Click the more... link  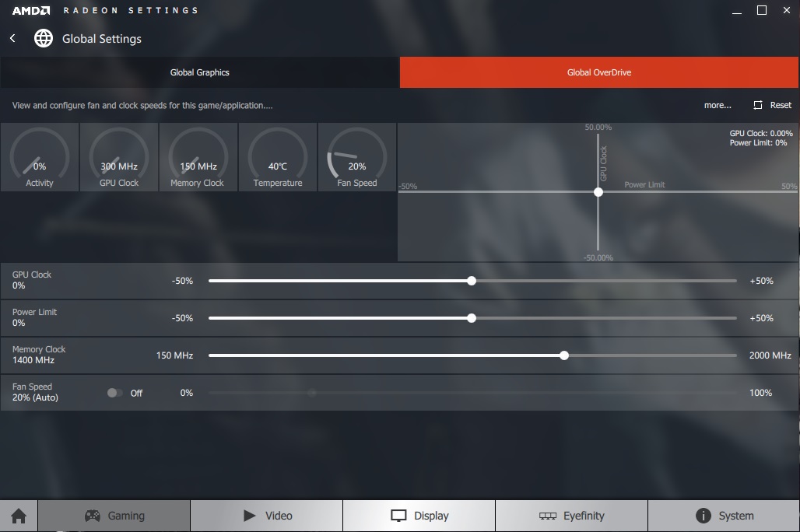coord(718,105)
